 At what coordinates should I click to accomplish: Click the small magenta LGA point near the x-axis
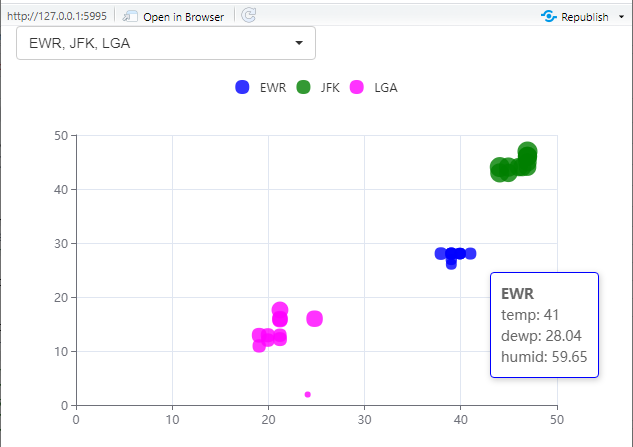308,395
